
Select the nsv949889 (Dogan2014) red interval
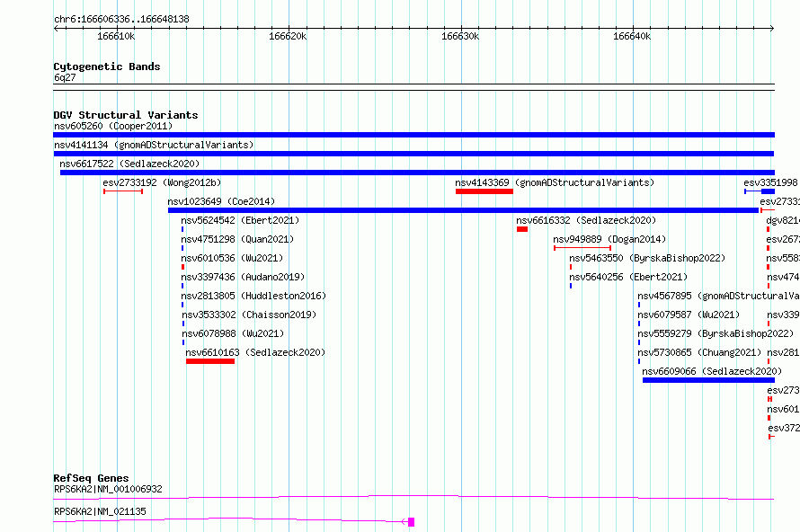(582, 248)
